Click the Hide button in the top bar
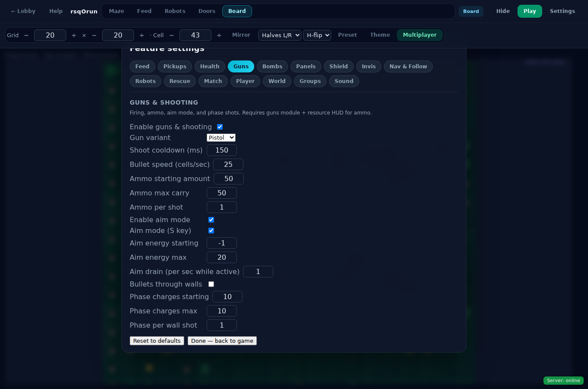 point(503,11)
